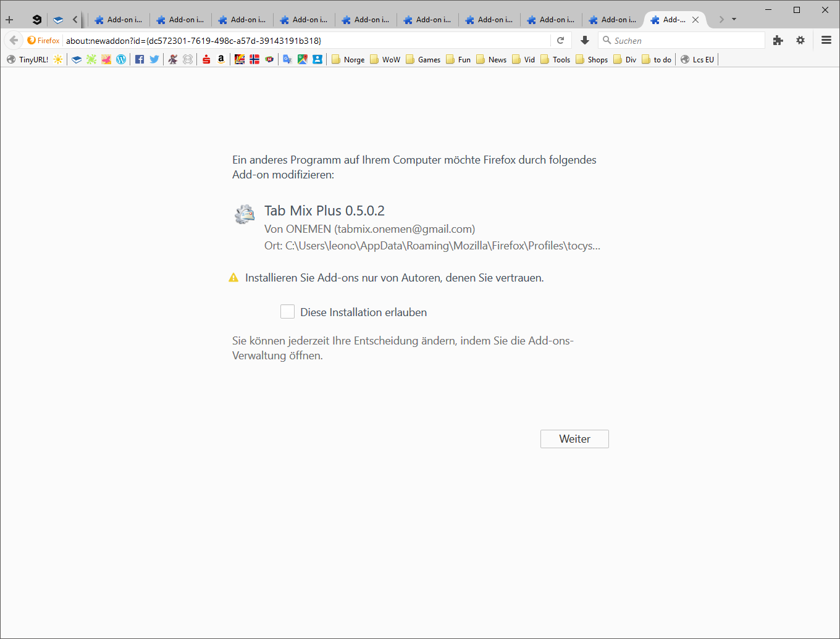Image resolution: width=840 pixels, height=639 pixels.
Task: Select the pinned tab with the 9 icon
Action: point(37,20)
